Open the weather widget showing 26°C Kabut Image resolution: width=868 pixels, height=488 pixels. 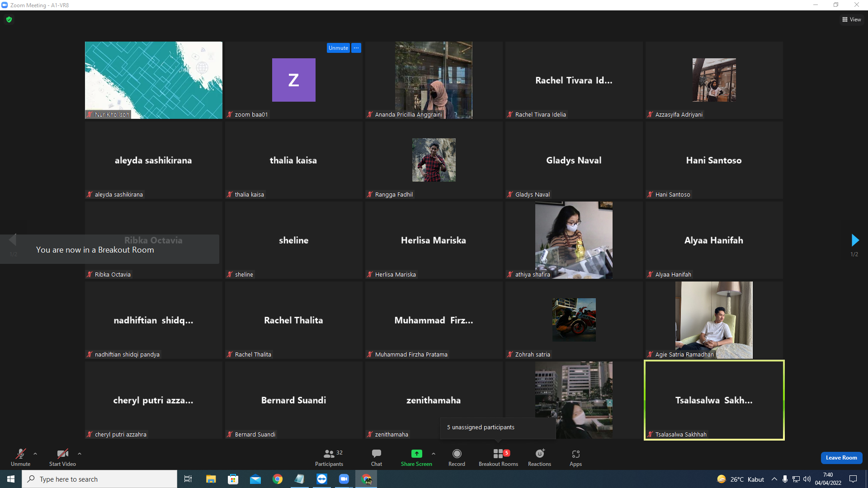coord(741,479)
